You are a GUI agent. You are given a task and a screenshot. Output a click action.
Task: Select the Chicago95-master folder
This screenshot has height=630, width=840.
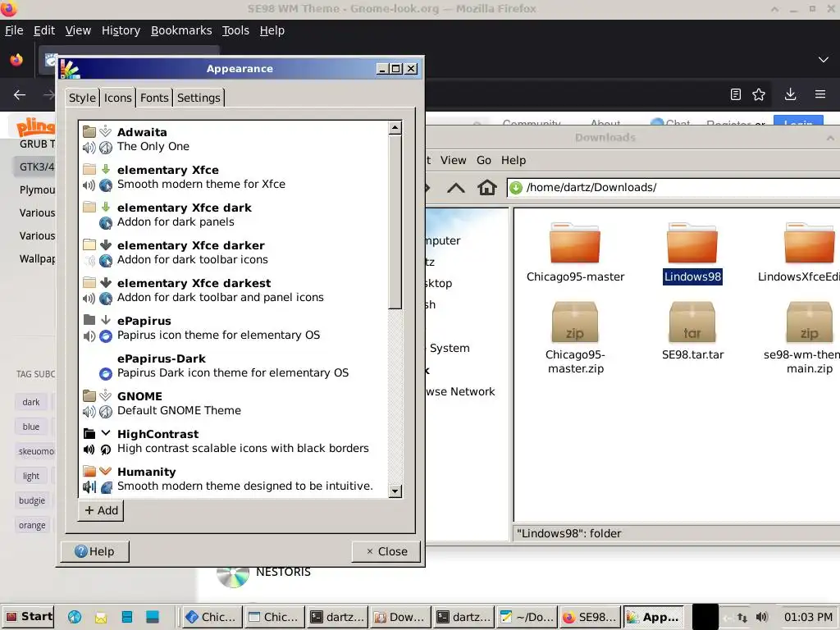click(575, 253)
